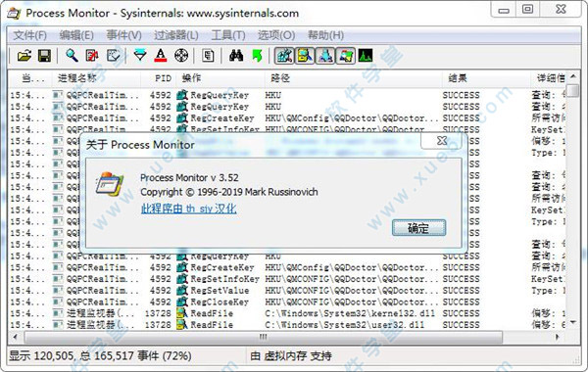Toggle Show Registry Activity in toolbar
Image resolution: width=588 pixels, height=372 pixels.
click(x=284, y=56)
